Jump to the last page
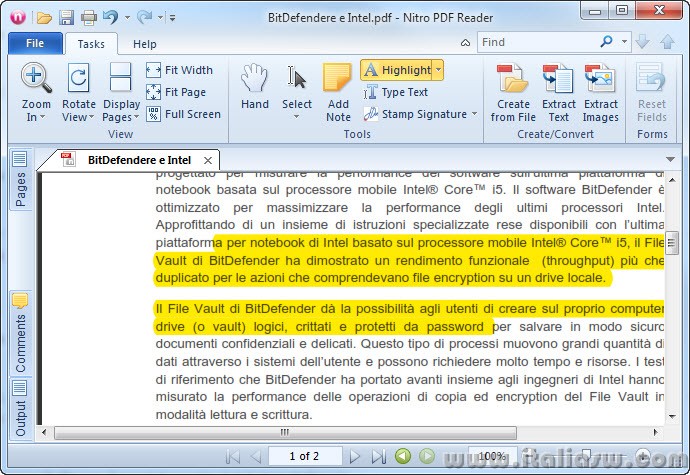 pyautogui.click(x=378, y=457)
